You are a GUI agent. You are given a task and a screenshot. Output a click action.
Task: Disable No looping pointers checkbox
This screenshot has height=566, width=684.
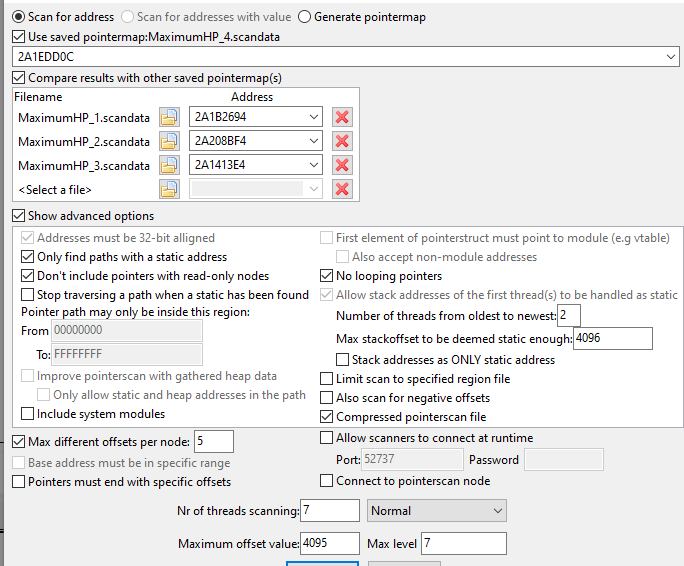pyautogui.click(x=327, y=276)
